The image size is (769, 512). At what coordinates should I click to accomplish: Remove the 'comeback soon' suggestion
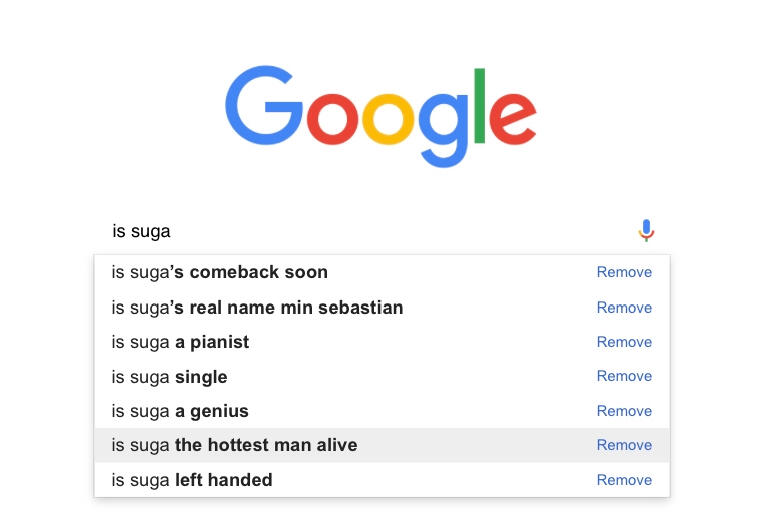click(624, 272)
